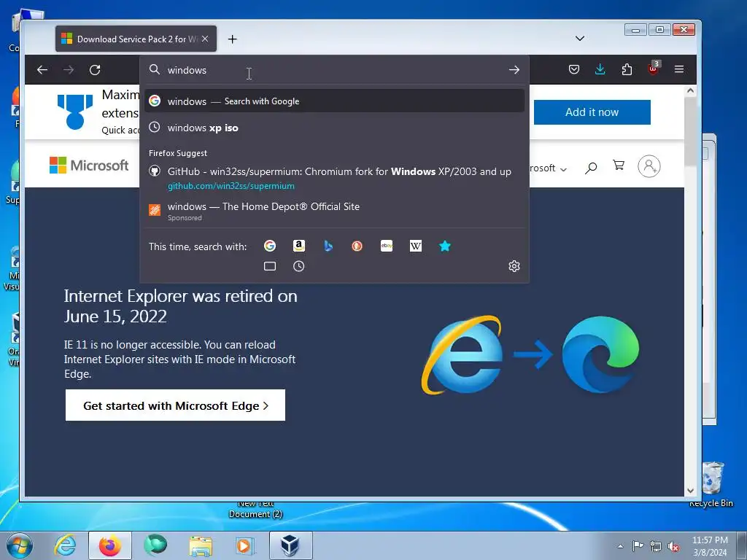Open the Recycle Bin desktop icon

[x=712, y=484]
